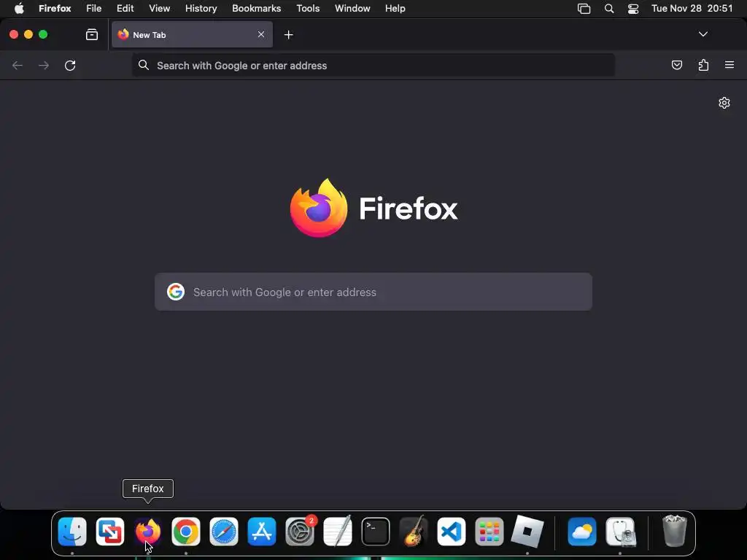Click the magnifier icon in address bar
Viewport: 747px width, 560px height.
144,65
